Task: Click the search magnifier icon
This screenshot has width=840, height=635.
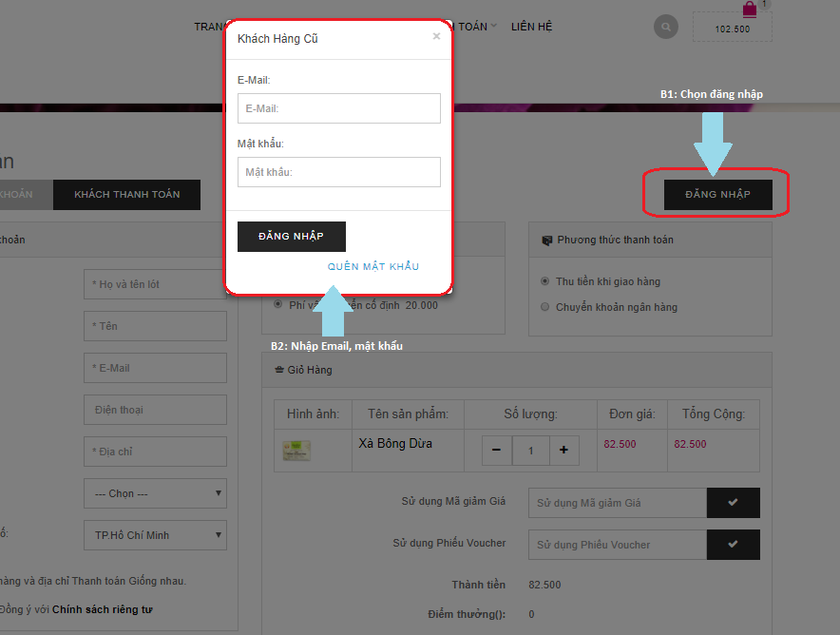Action: point(666,27)
